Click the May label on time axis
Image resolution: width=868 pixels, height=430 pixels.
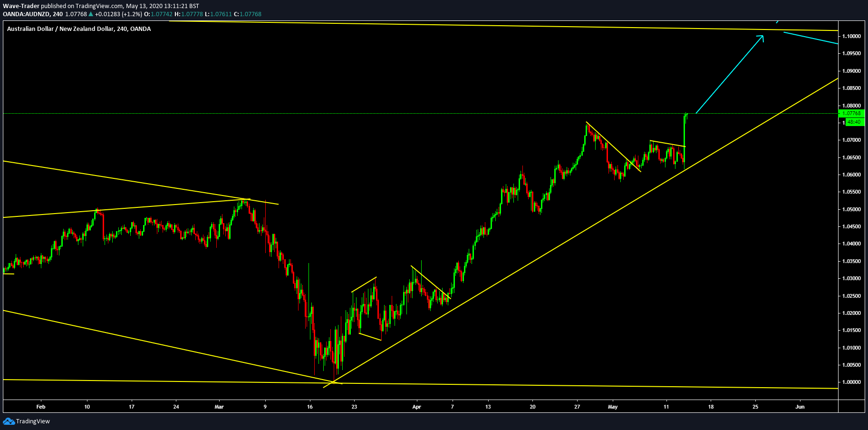pyautogui.click(x=613, y=407)
